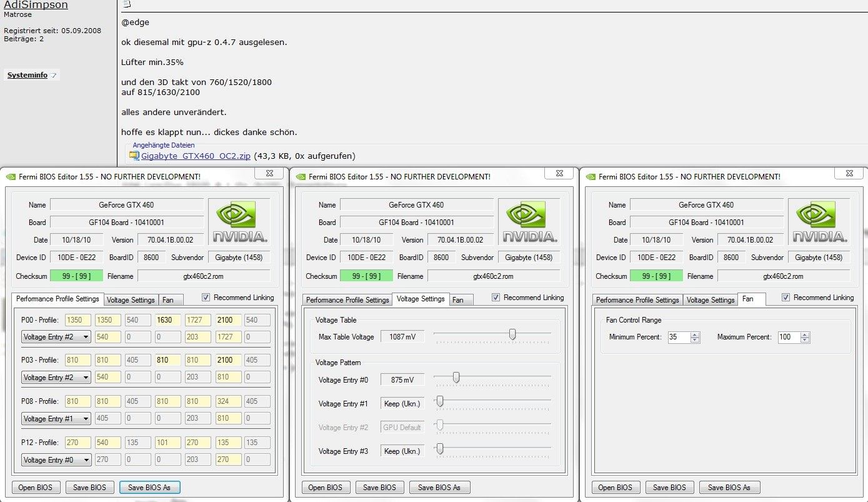Screen dimensions: 868x502
Task: Click the P08 profile field showing 324
Action: [x=228, y=401]
